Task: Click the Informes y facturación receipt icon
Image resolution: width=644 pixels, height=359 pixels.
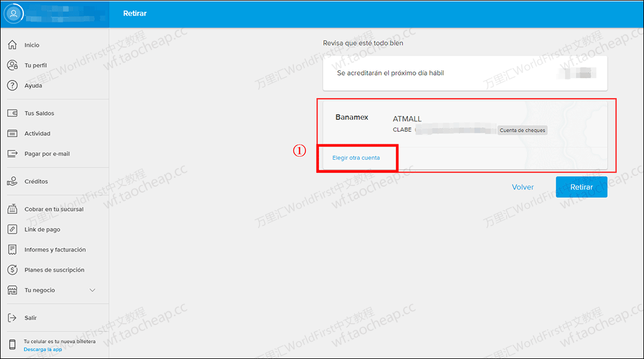Action: pyautogui.click(x=13, y=249)
